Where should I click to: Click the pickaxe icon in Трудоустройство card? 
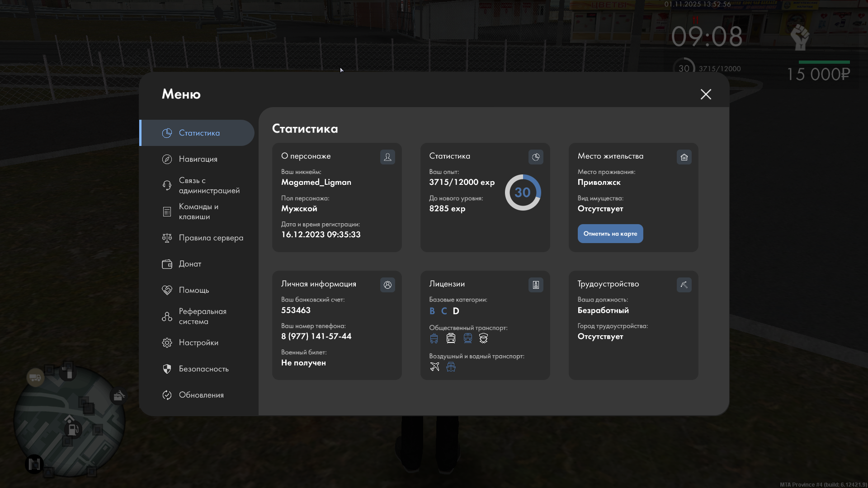pyautogui.click(x=684, y=285)
